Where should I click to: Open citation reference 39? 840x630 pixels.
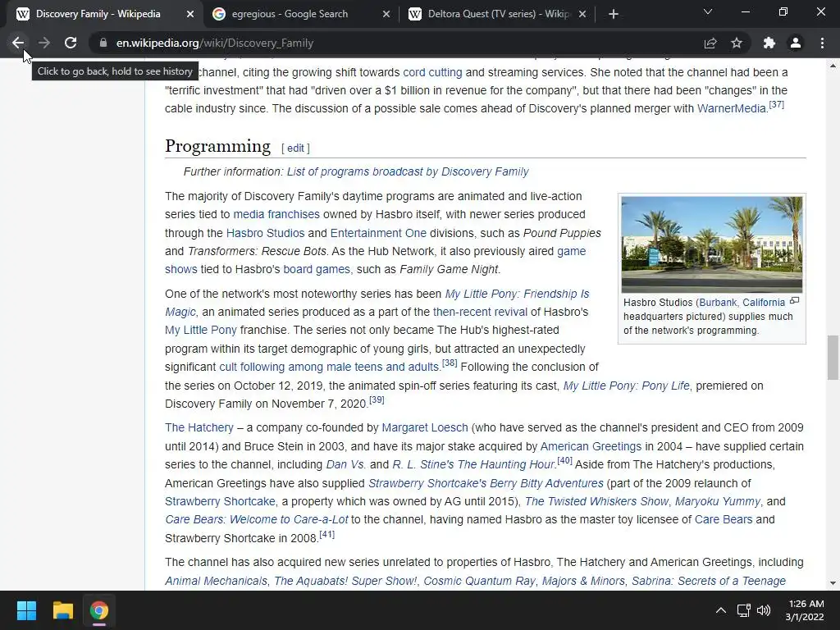coord(377,399)
